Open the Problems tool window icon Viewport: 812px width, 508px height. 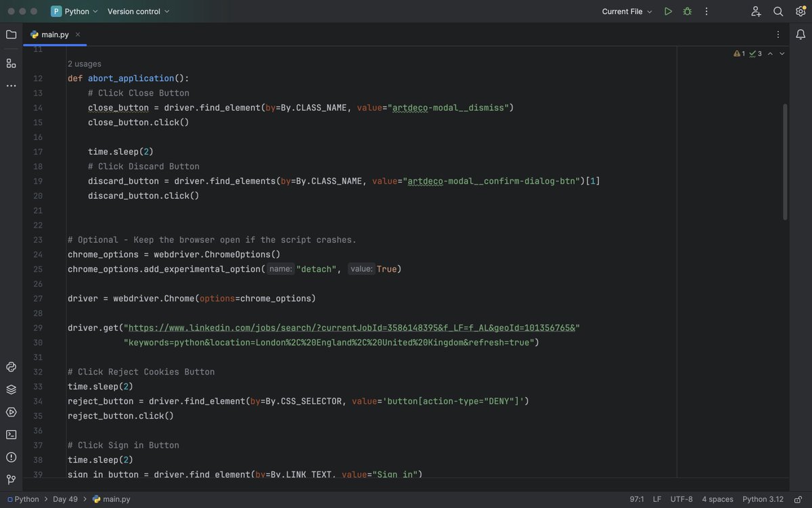[11, 457]
